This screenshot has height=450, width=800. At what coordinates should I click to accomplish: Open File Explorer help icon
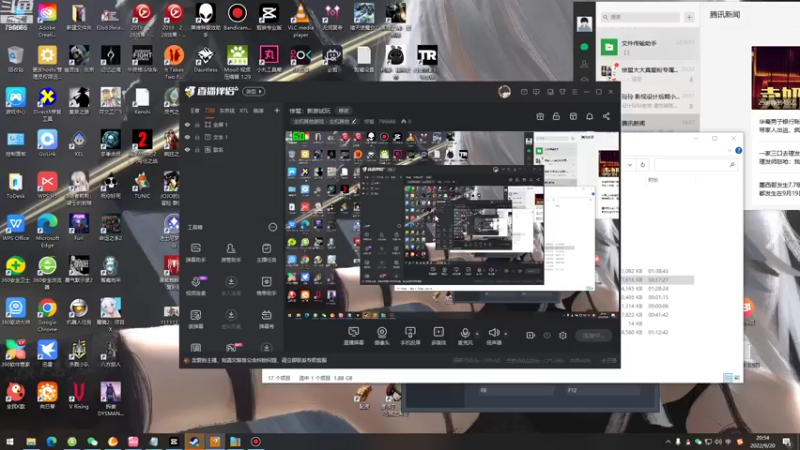point(738,151)
